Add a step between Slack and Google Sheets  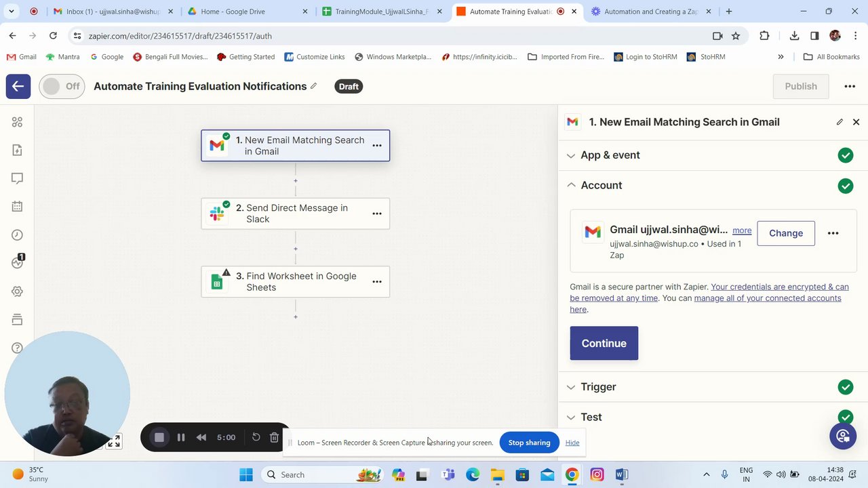pyautogui.click(x=296, y=249)
